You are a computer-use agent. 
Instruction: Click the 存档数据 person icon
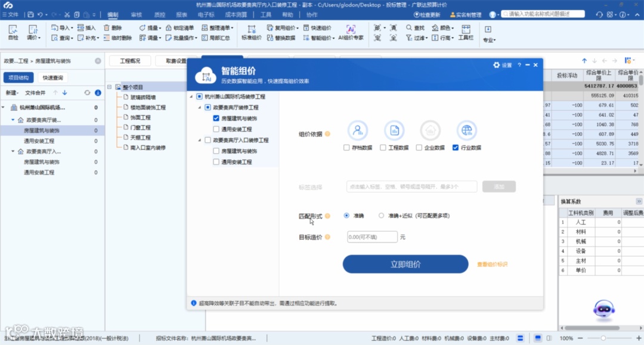tap(358, 130)
